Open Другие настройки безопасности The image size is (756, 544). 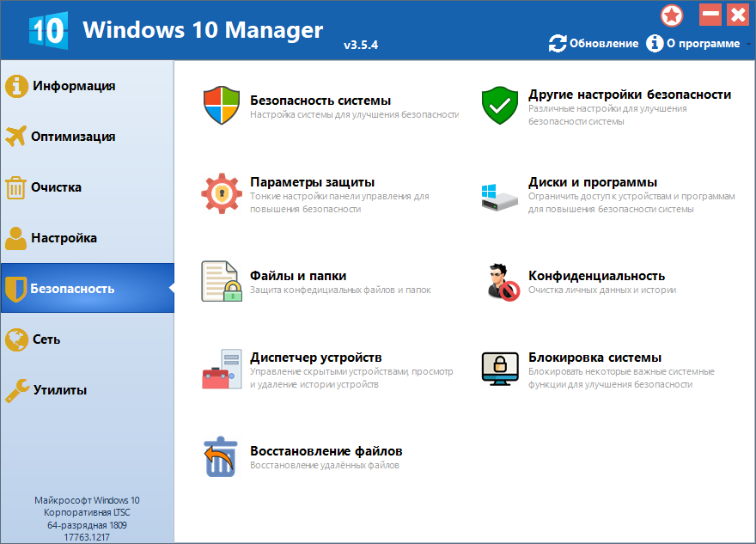pyautogui.click(x=630, y=95)
